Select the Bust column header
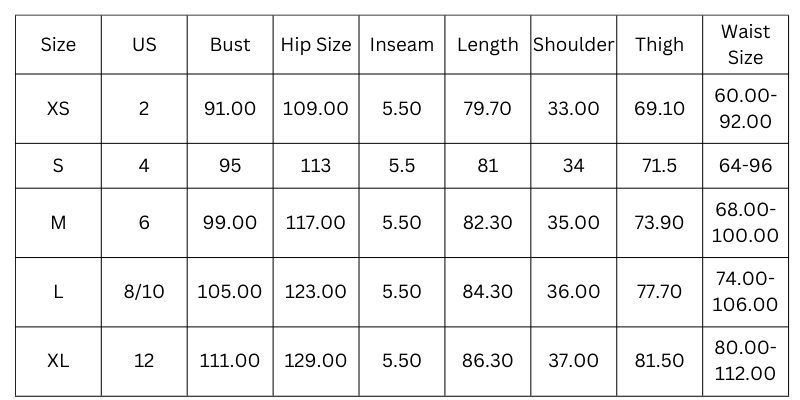Screen dimensions: 800x400 (230, 45)
